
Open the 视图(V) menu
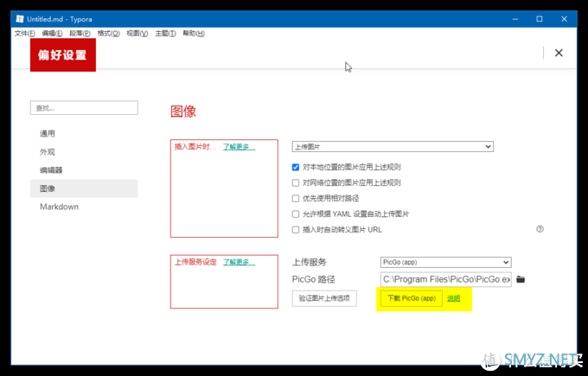[137, 34]
